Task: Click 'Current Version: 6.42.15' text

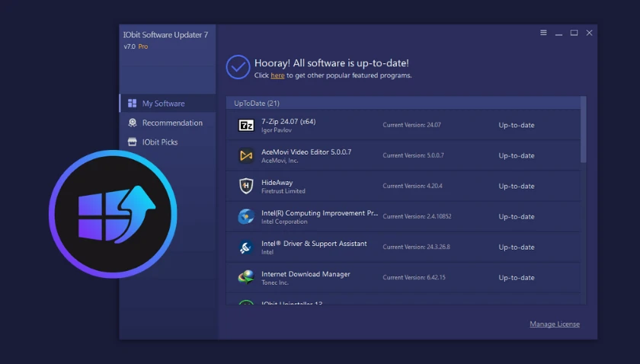Action: pyautogui.click(x=414, y=277)
